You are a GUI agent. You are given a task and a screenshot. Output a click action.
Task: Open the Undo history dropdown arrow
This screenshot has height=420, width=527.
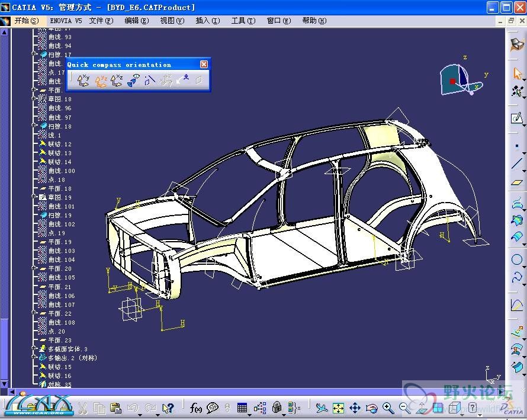pos(140,415)
